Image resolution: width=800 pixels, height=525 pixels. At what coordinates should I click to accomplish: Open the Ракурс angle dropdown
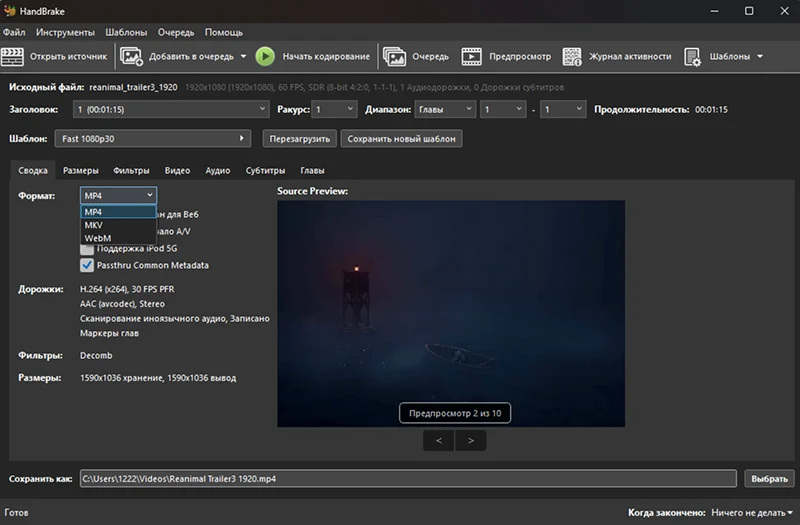[334, 109]
